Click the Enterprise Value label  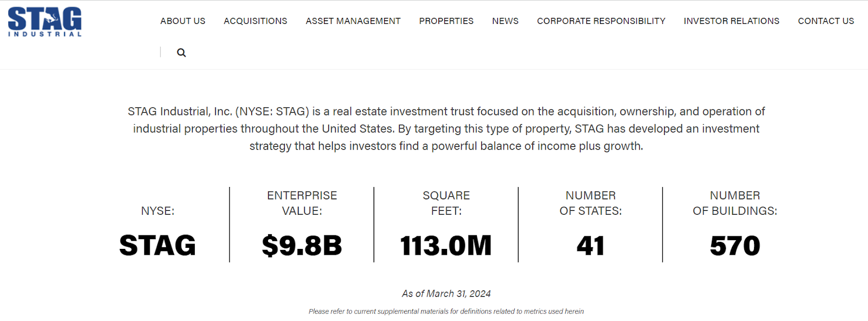coord(302,203)
